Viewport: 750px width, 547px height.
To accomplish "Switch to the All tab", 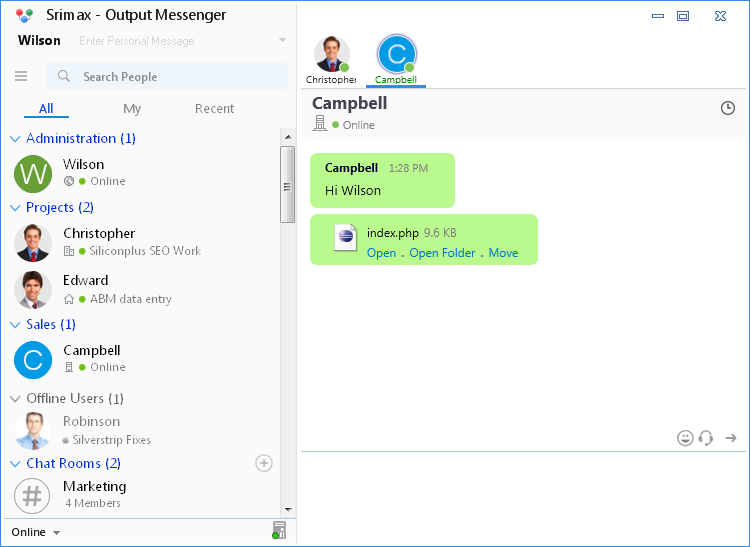I will point(46,109).
